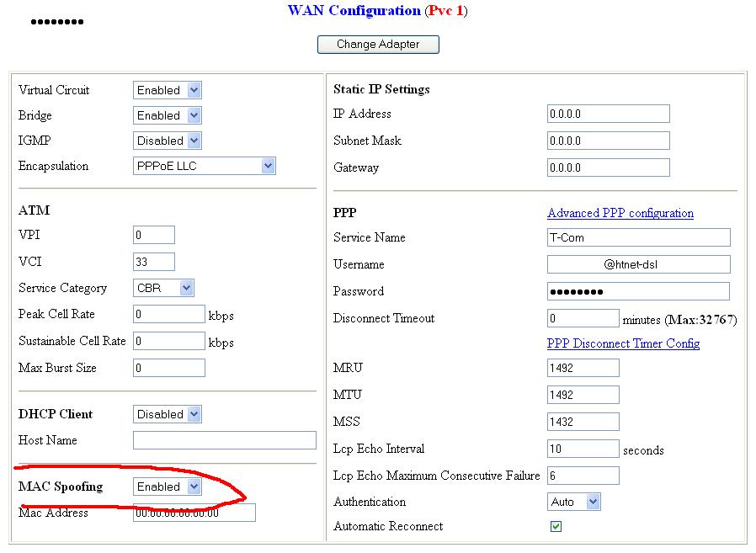The image size is (756, 553).
Task: Click the MAC Spoofing label
Action: point(61,487)
